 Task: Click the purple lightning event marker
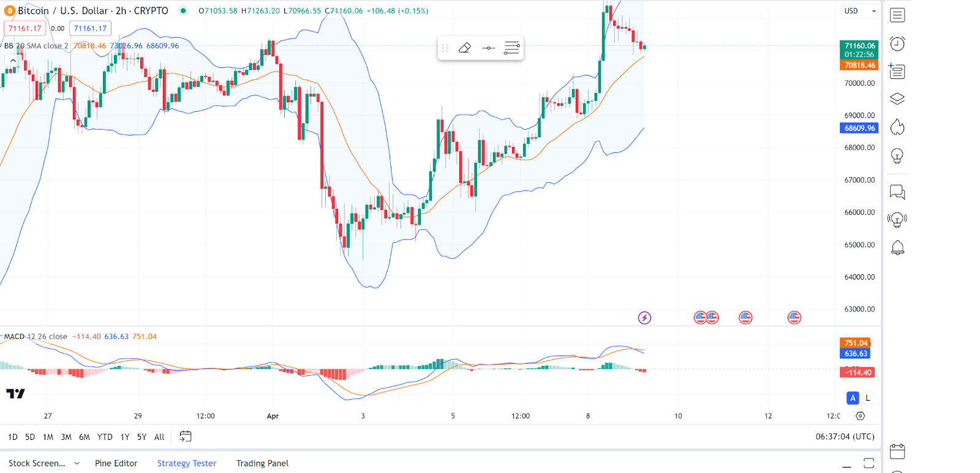point(644,318)
